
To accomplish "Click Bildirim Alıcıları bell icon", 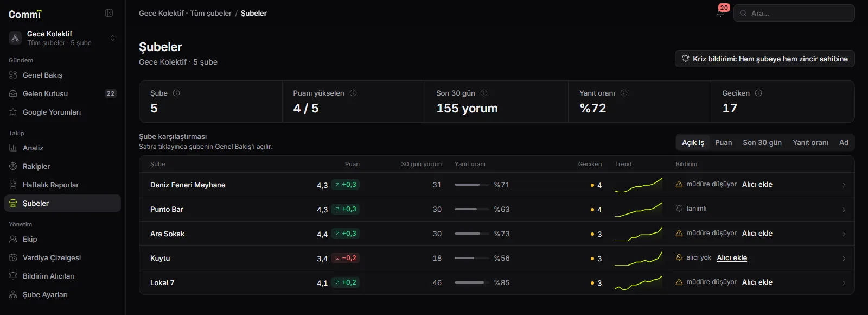I will point(13,276).
